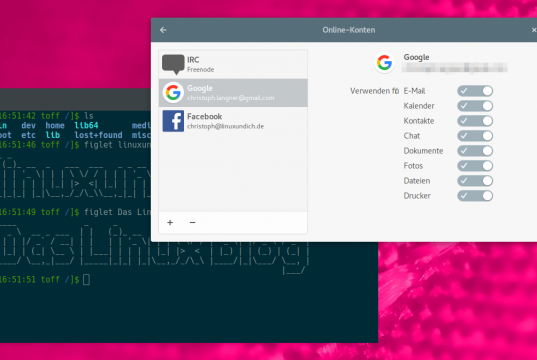Click the large Google logo in details pane
537x360 pixels.
click(384, 63)
